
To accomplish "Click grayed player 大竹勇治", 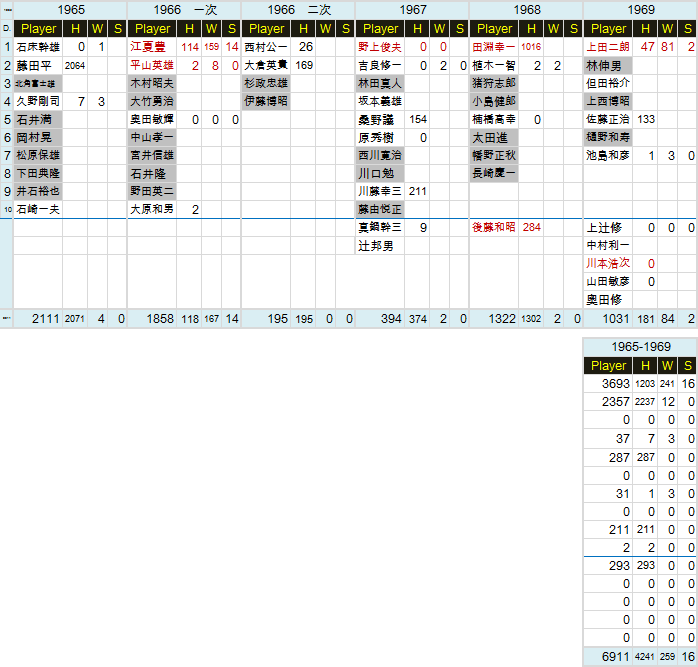I will click(152, 102).
